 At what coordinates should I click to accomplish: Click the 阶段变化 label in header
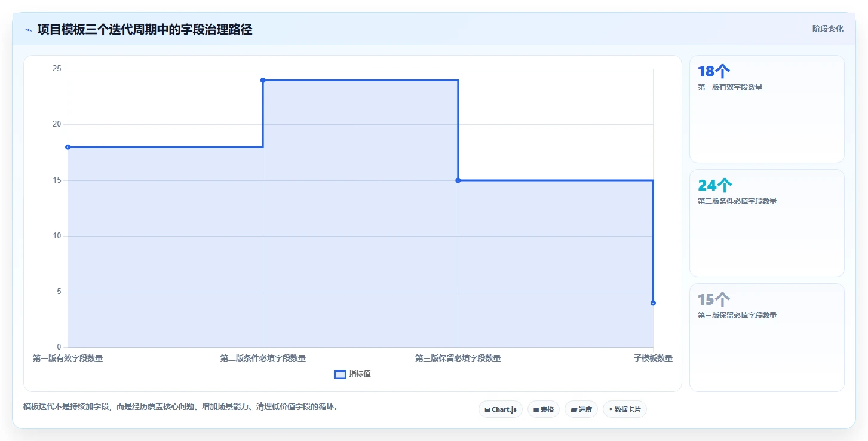[x=827, y=29]
